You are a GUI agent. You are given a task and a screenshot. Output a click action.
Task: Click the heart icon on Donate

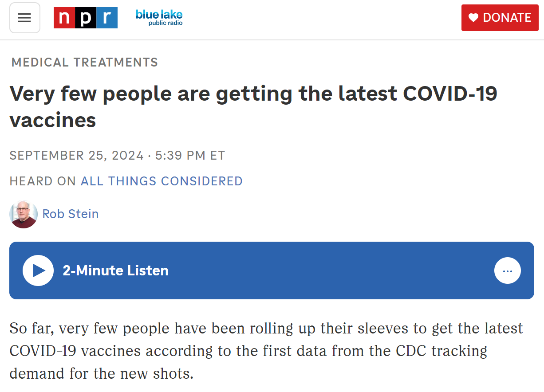coord(474,18)
